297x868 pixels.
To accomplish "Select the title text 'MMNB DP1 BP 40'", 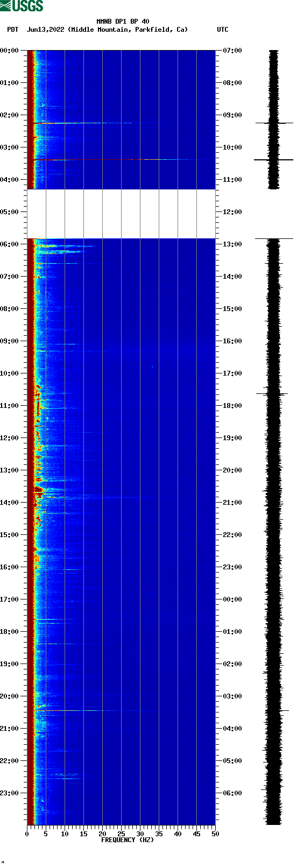I will click(123, 22).
